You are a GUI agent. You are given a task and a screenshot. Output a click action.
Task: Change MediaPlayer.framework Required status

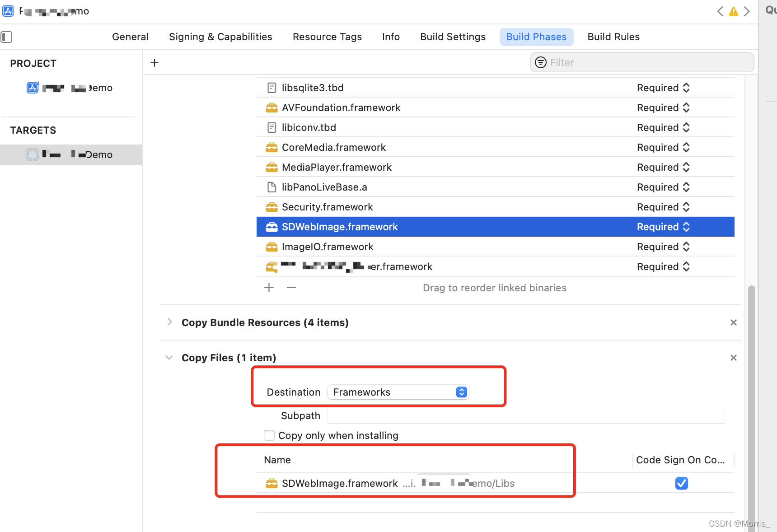(663, 167)
